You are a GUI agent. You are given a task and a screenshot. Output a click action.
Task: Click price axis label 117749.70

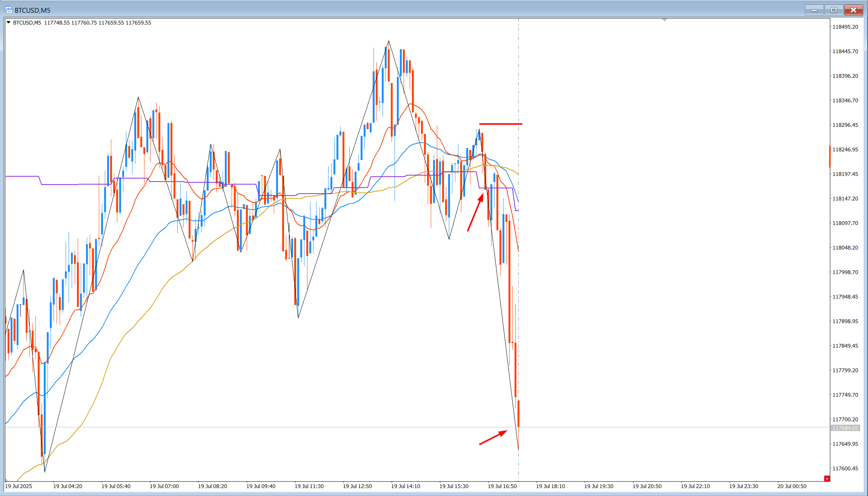[x=845, y=395]
